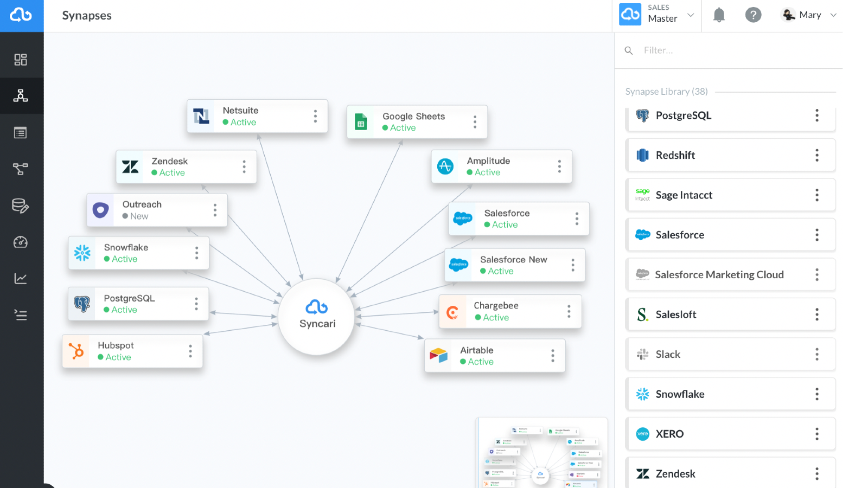
Task: Select the line chart icon in the sidebar
Action: click(x=21, y=279)
